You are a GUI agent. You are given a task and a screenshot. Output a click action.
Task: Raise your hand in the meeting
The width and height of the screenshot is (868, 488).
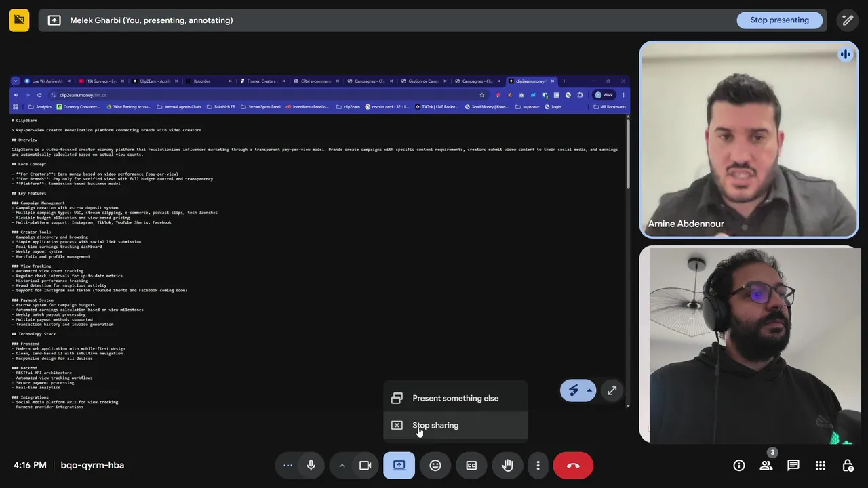(507, 466)
